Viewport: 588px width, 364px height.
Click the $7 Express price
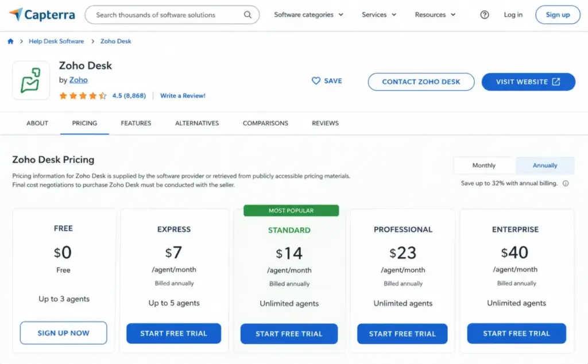pos(173,252)
